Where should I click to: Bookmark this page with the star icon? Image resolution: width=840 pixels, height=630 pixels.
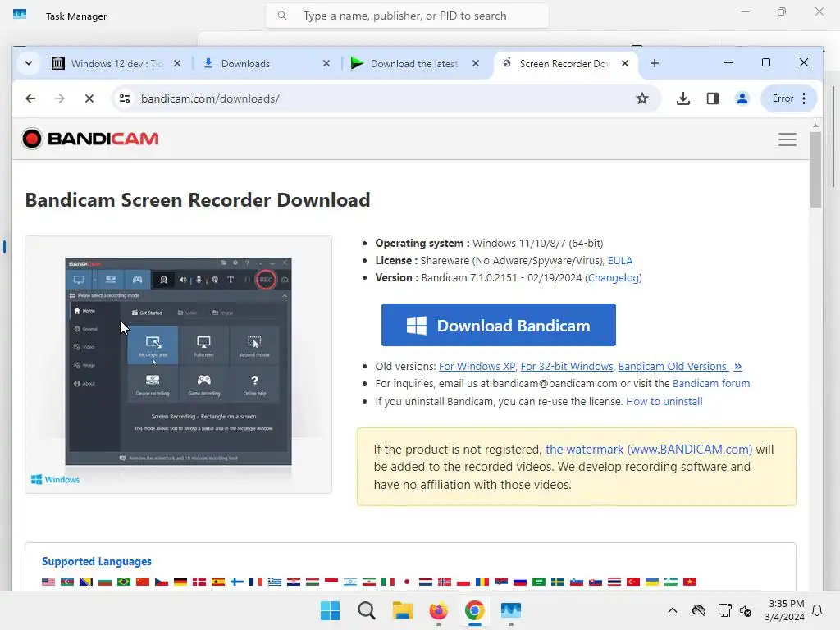[641, 98]
